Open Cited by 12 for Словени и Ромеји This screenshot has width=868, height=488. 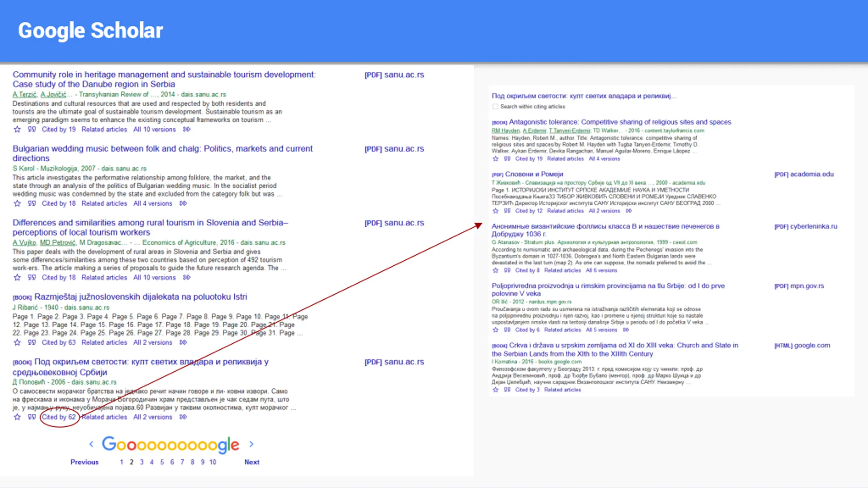click(x=529, y=211)
